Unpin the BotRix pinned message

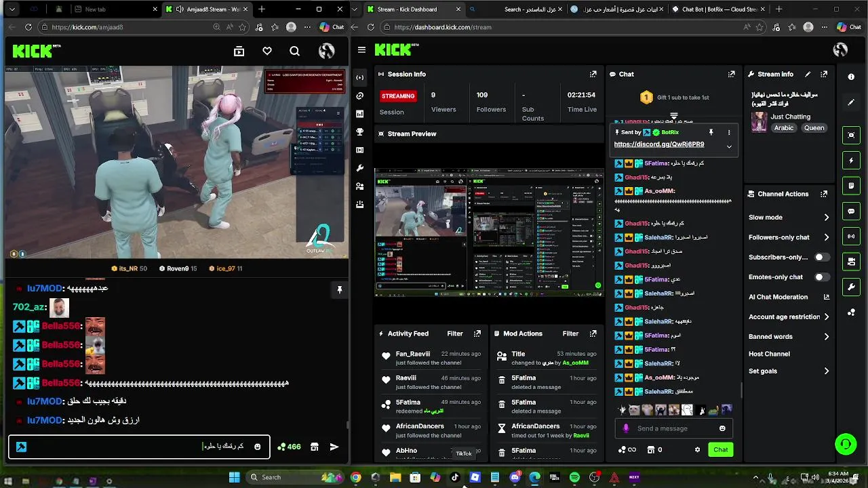coord(711,132)
